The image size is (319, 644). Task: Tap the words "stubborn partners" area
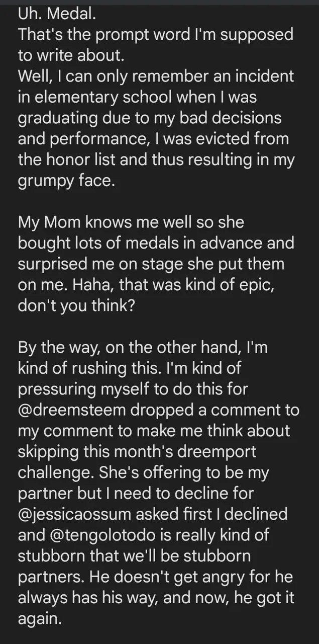pyautogui.click(x=134, y=567)
